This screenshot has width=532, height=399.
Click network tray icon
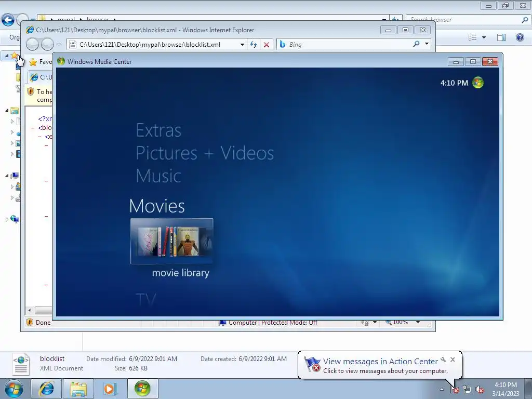point(467,390)
